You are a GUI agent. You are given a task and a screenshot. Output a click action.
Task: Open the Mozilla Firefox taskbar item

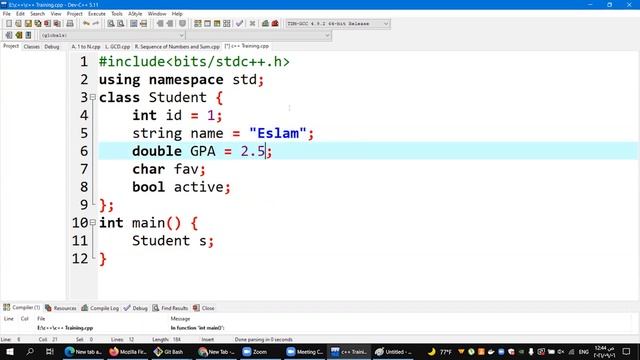pos(128,351)
